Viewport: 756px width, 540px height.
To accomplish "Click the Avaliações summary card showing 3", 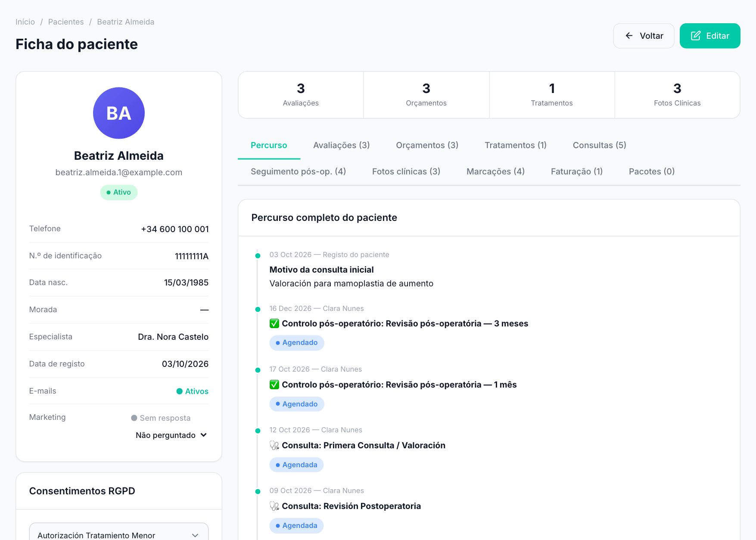I will 301,95.
